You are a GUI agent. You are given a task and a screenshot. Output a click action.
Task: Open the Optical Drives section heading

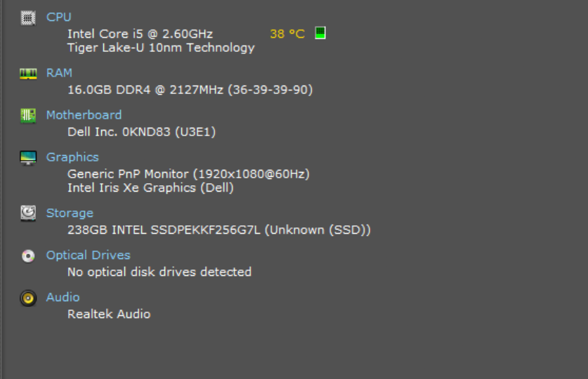(88, 255)
